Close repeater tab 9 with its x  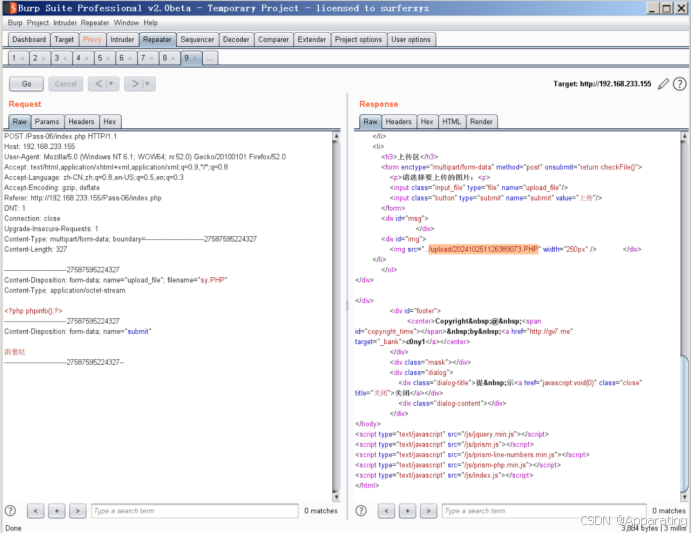(195, 58)
